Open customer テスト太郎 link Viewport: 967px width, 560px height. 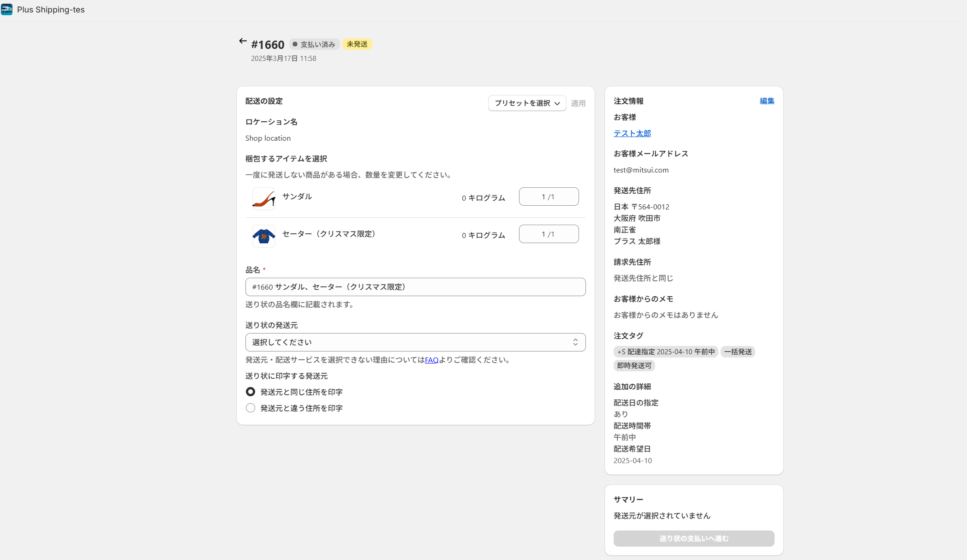(632, 133)
